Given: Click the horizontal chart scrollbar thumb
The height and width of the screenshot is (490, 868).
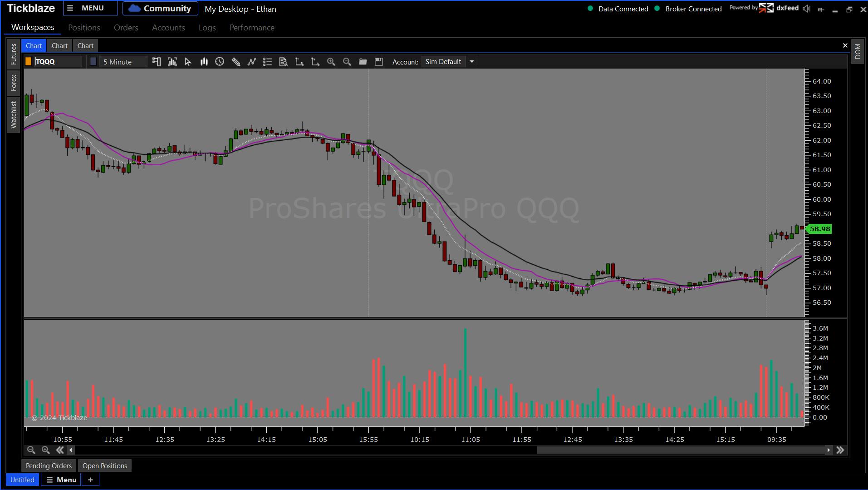Looking at the screenshot, I should [681, 450].
